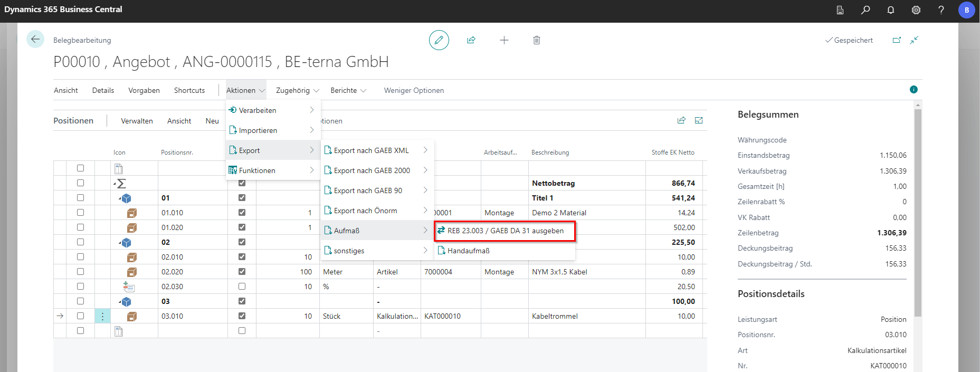Click the trash delete icon

coord(536,40)
